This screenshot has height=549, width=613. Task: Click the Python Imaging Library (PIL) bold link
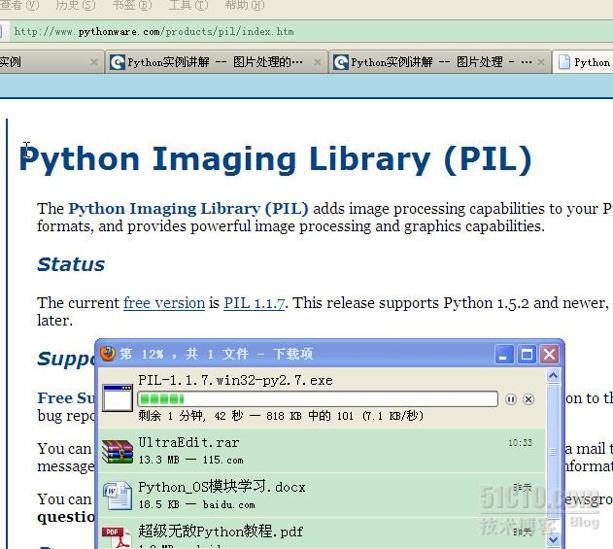pyautogui.click(x=188, y=209)
